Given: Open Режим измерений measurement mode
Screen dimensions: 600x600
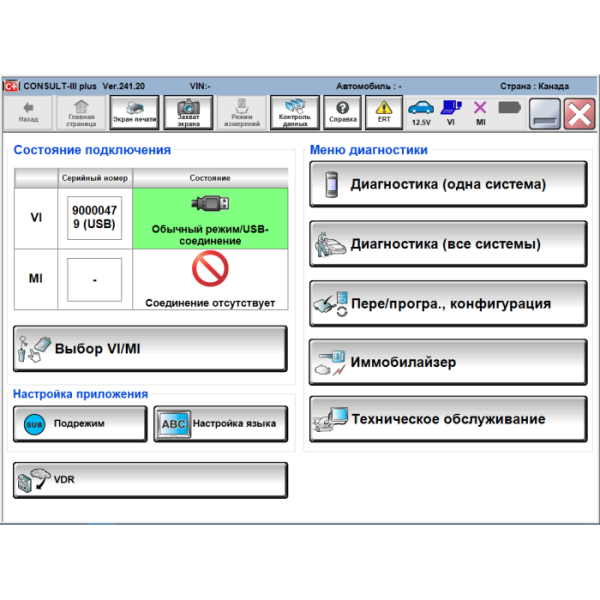Looking at the screenshot, I should 242,112.
